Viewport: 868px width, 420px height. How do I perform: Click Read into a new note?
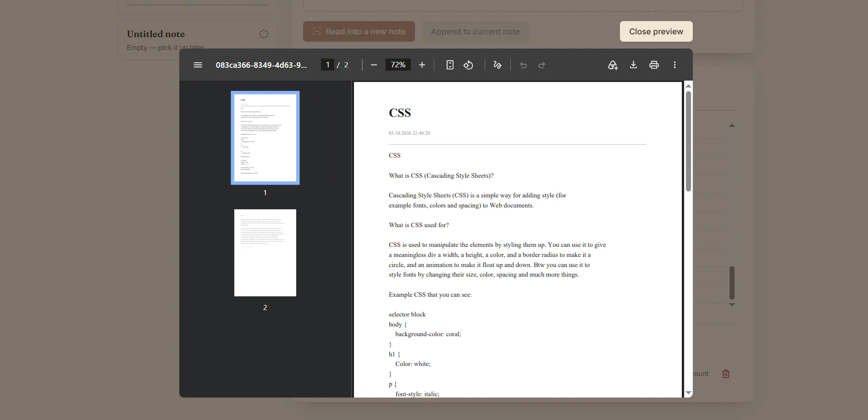tap(359, 32)
